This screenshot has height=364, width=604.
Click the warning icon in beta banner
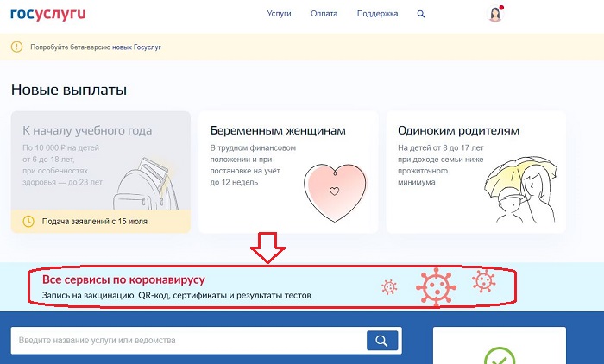click(x=16, y=47)
